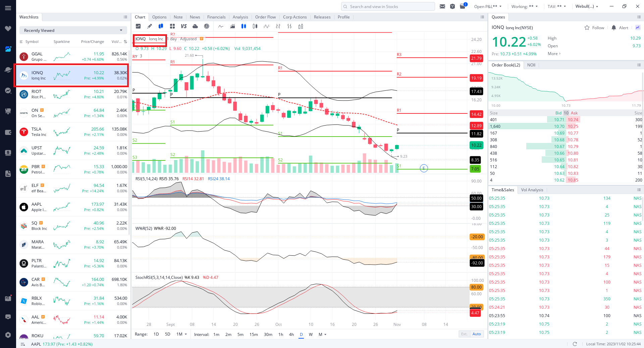Open the cube icon in the top bar

(x=452, y=6)
